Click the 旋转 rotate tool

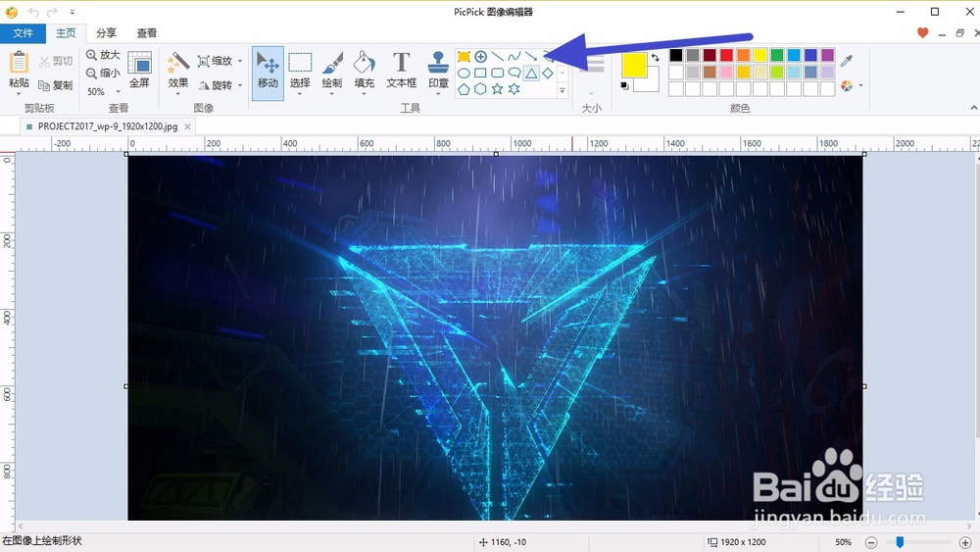point(215,85)
